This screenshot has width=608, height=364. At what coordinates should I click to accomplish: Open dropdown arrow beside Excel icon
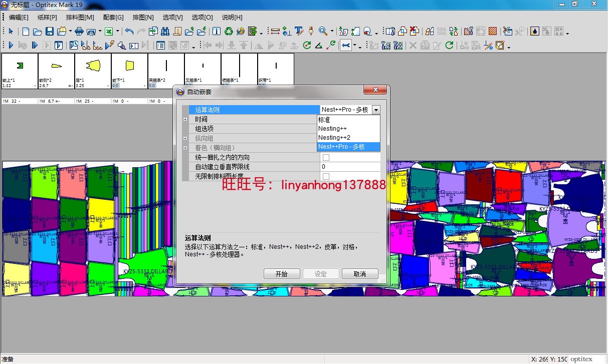[x=117, y=31]
